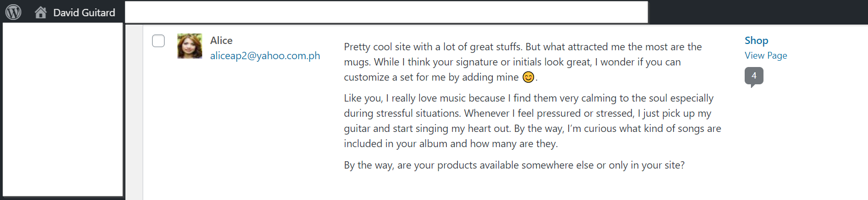Click the 'products available somewhere else' sentence
This screenshot has width=868, height=200.
[x=514, y=165]
